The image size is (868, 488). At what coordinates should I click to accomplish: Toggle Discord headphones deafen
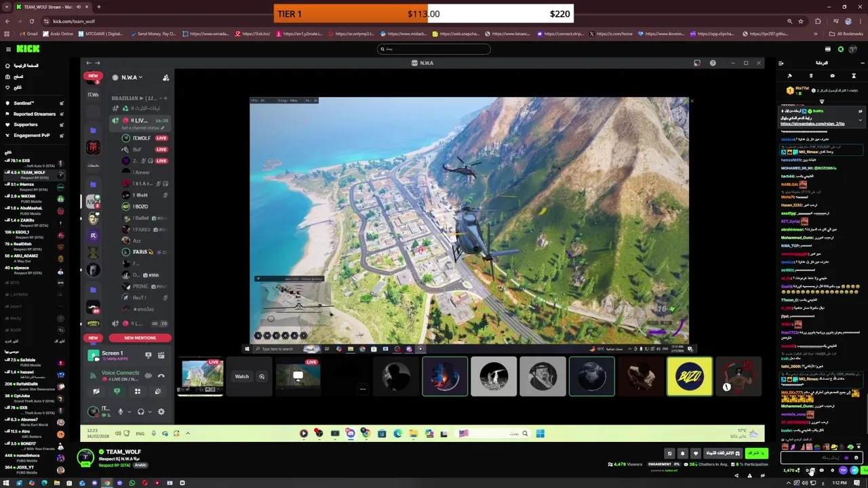141,411
